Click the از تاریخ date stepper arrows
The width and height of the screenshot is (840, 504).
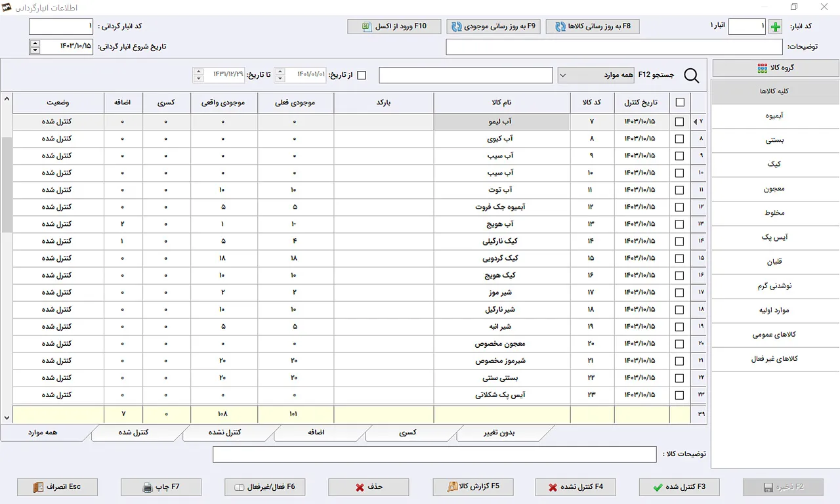click(x=279, y=75)
